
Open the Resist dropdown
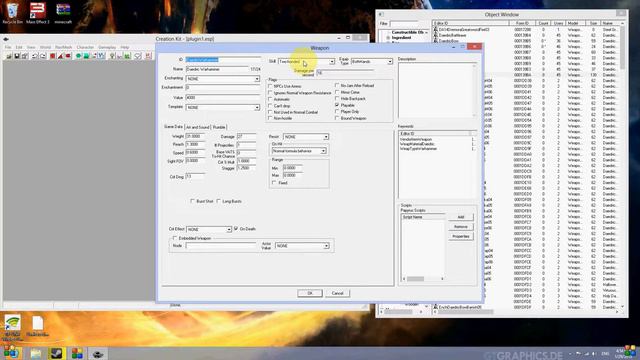[x=306, y=137]
